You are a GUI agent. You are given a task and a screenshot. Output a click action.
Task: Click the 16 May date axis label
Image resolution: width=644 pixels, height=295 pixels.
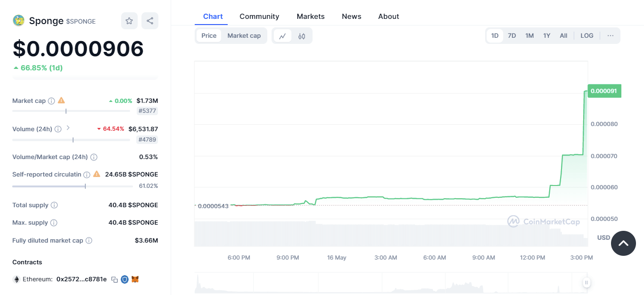337,258
